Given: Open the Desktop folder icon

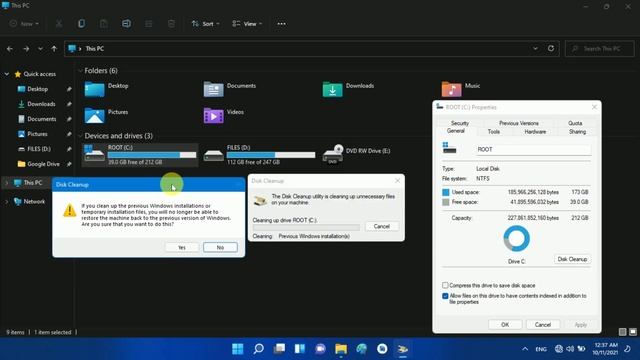Looking at the screenshot, I should tap(95, 89).
